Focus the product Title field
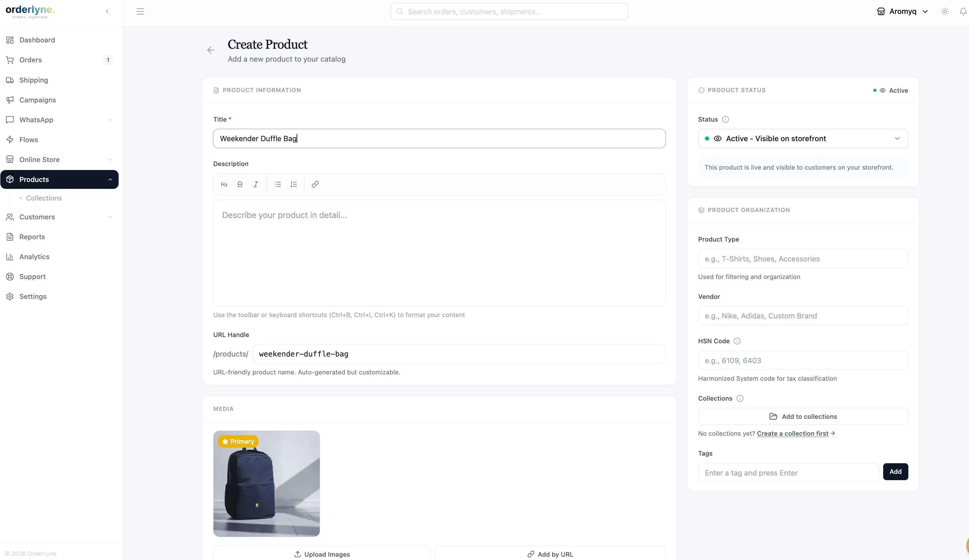Image resolution: width=969 pixels, height=560 pixels. [439, 139]
